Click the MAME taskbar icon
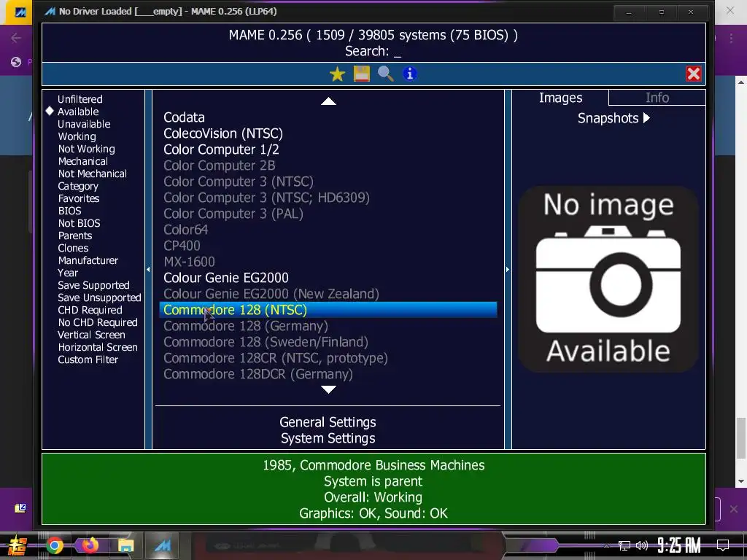The width and height of the screenshot is (747, 560). tap(163, 545)
